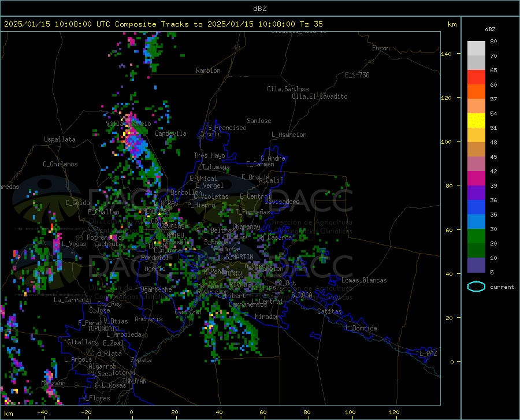Click the 'La_Carrera' map label
The image size is (520, 420).
[x=71, y=300]
